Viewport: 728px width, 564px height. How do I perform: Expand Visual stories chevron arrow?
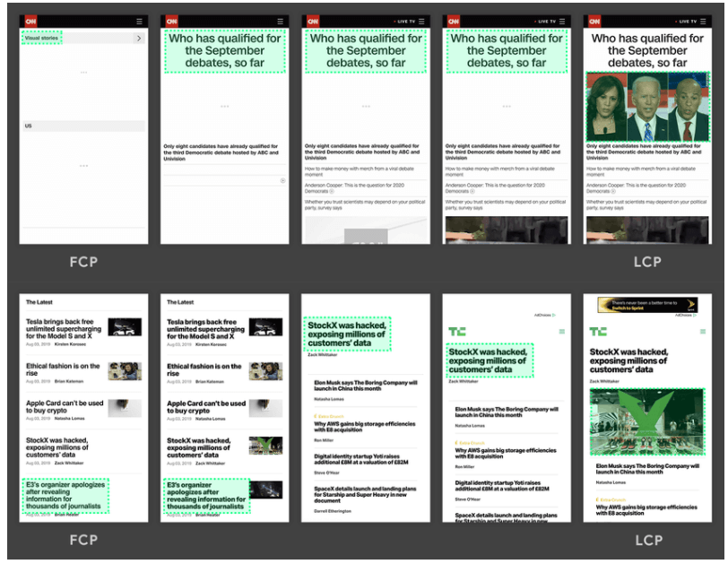click(138, 39)
